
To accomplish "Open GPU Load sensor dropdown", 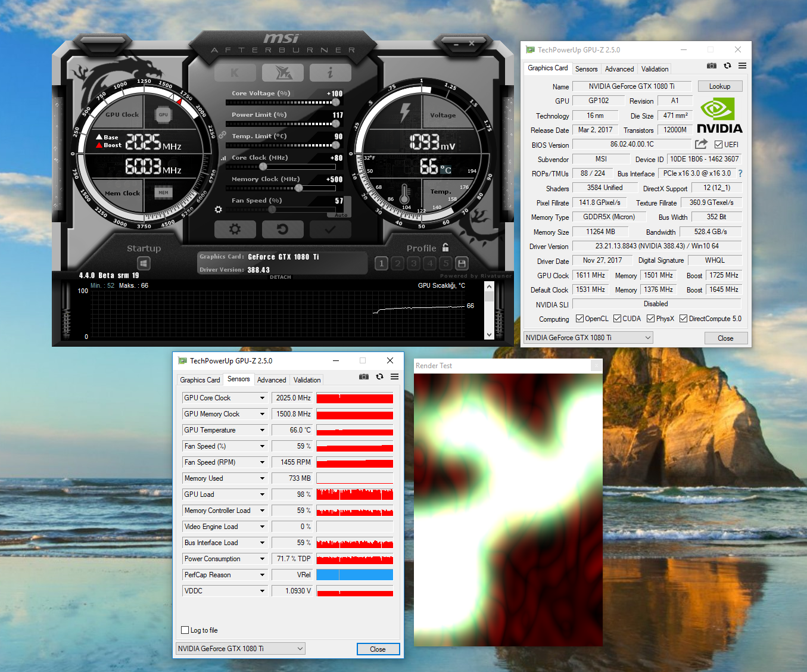I will tap(262, 494).
